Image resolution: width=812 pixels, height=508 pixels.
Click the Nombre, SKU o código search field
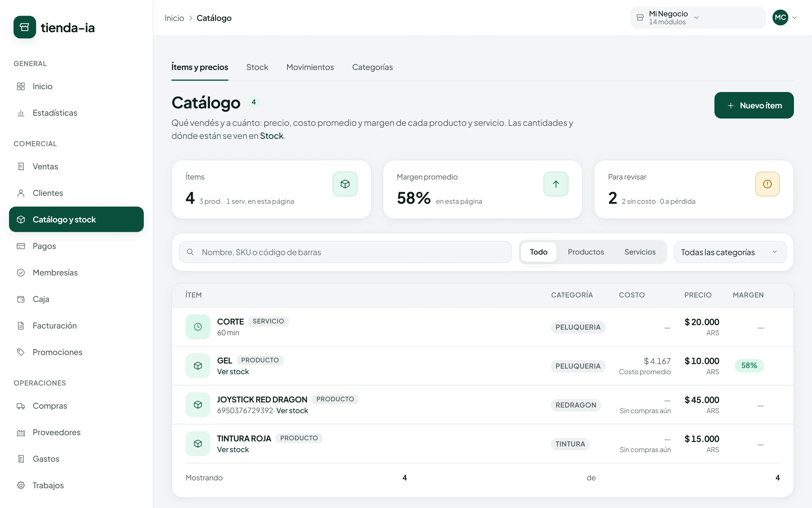point(345,252)
